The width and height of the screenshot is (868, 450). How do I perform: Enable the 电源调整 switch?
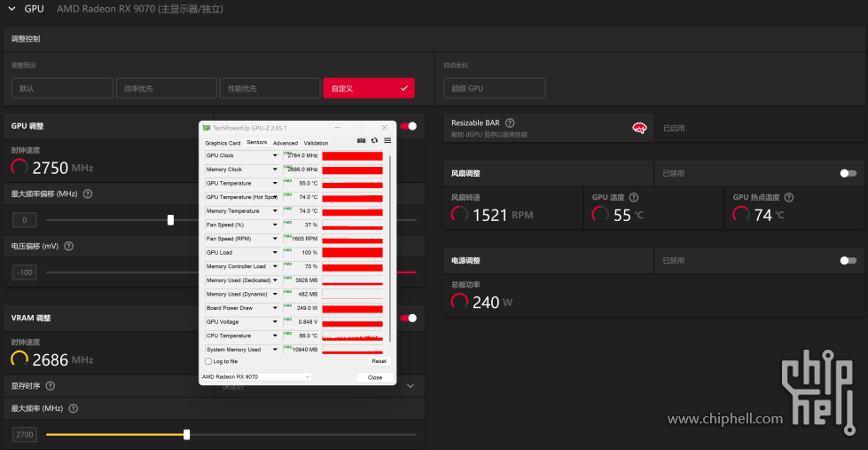click(x=848, y=260)
